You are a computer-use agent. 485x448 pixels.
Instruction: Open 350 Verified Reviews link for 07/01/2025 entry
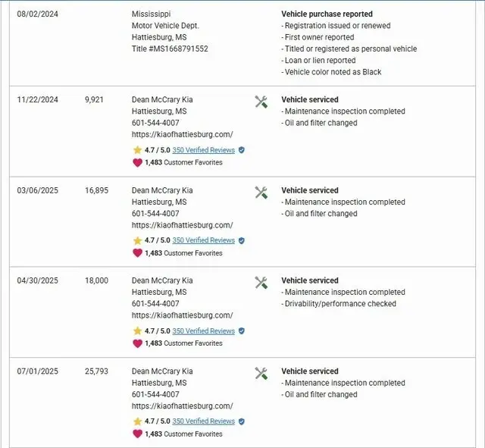click(x=203, y=421)
